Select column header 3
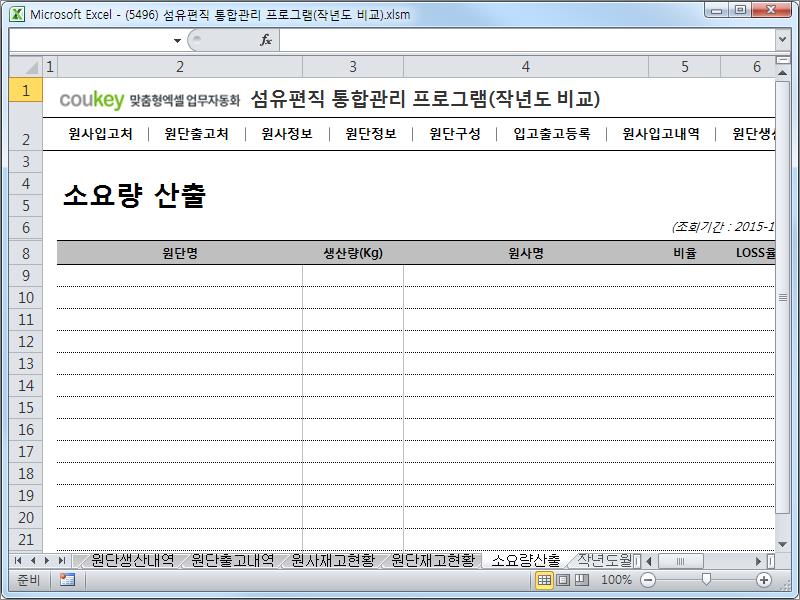 (x=353, y=67)
